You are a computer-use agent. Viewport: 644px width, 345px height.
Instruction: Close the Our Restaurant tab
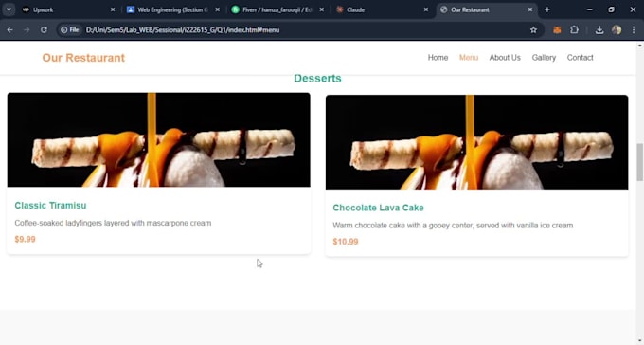click(x=530, y=9)
